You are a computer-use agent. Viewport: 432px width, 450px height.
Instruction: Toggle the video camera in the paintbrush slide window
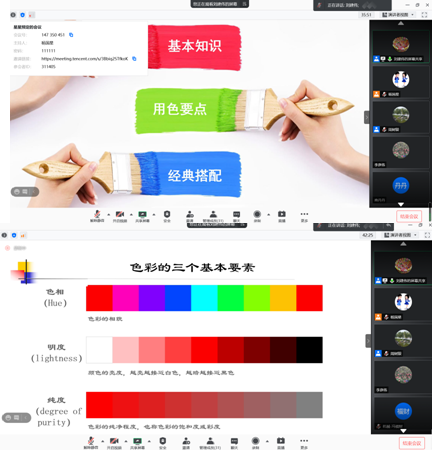tap(120, 216)
